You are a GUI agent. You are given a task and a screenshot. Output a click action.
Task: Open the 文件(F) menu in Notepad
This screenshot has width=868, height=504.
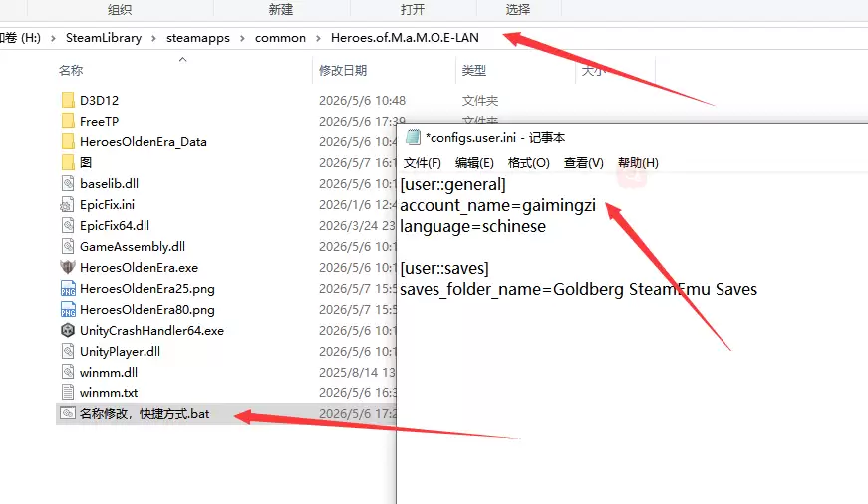pyautogui.click(x=423, y=163)
